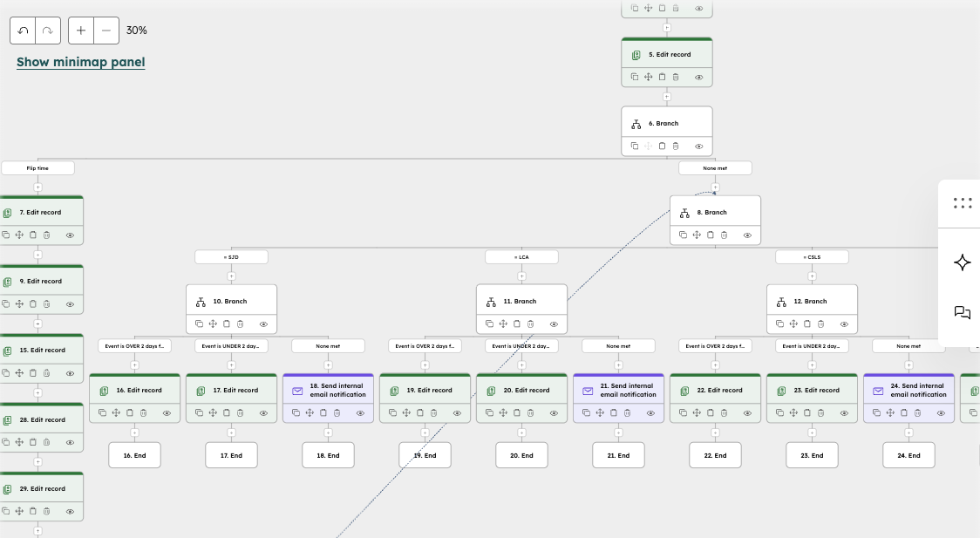Select the "None met" branch label above 8. Branch

coord(715,167)
